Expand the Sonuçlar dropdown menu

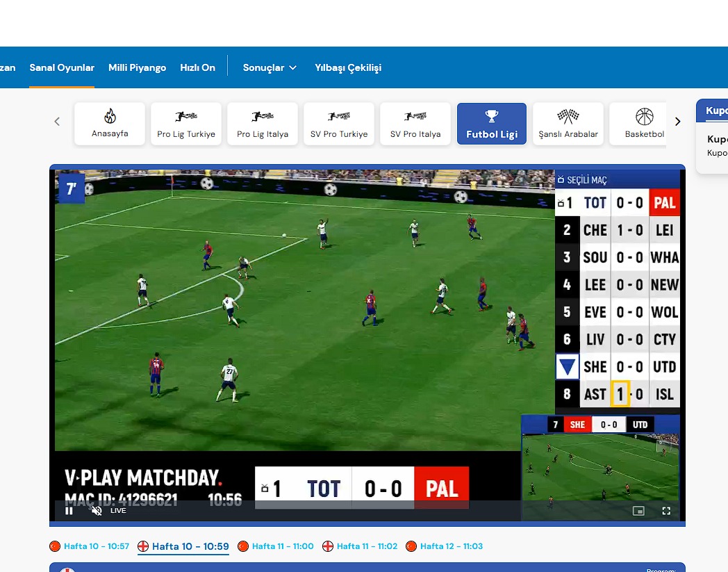pos(270,67)
